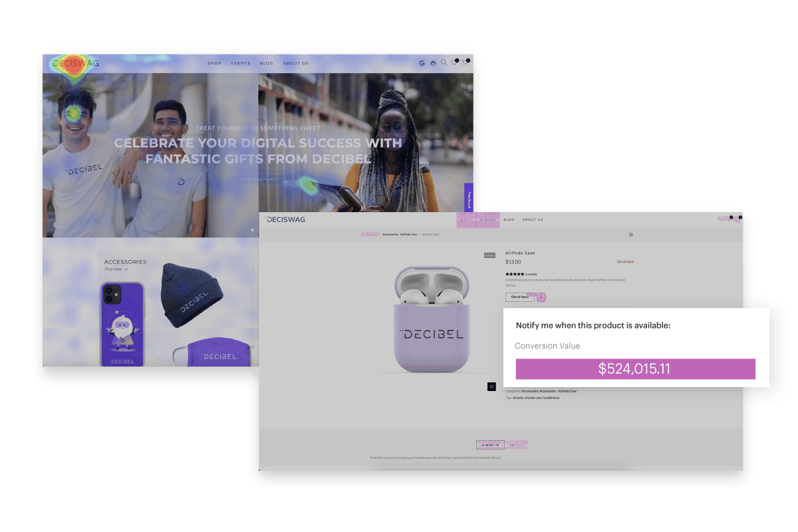Click the Sold out badge on the product image
798x532 pixels.
(x=489, y=255)
